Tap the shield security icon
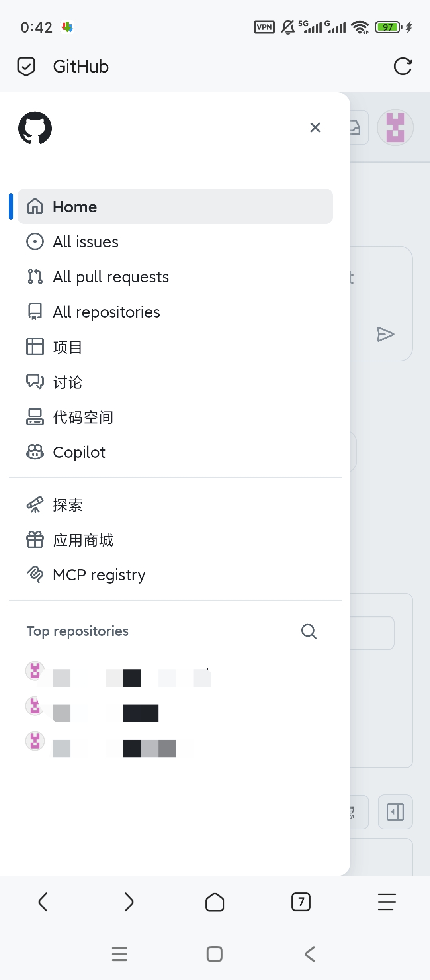Viewport: 430px width, 980px height. coord(26,66)
